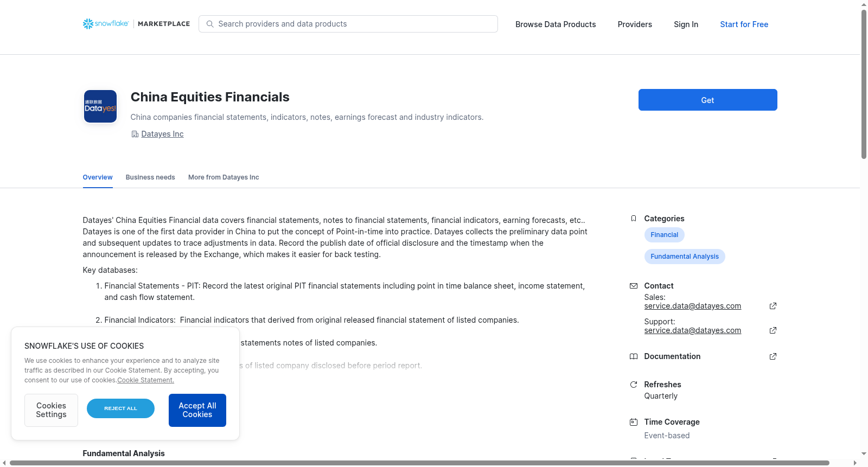Click the search magnifier icon
Screen dimensions: 868x467
coord(210,24)
